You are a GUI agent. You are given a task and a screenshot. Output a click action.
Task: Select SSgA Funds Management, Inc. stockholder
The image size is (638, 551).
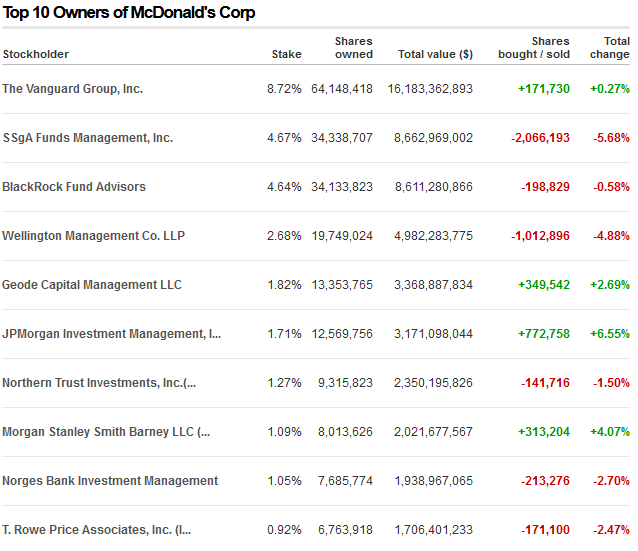pos(87,138)
